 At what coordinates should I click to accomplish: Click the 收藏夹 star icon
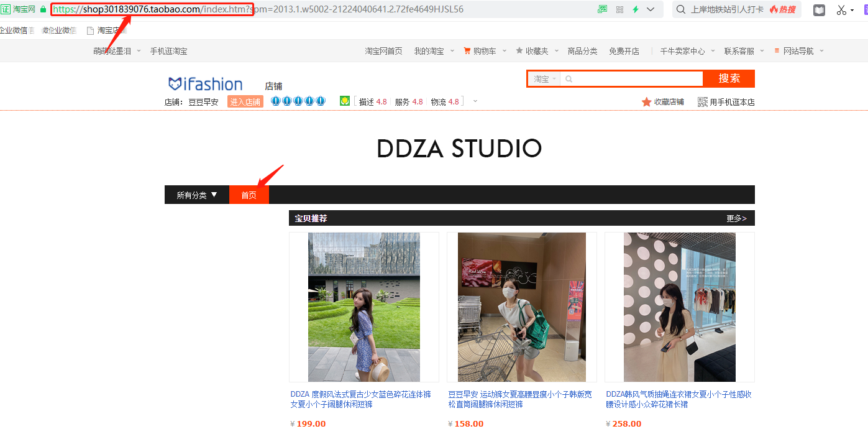tap(519, 51)
